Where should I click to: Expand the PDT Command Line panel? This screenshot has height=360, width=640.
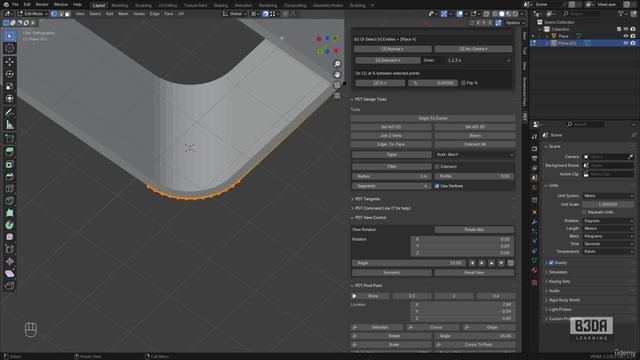pyautogui.click(x=382, y=208)
